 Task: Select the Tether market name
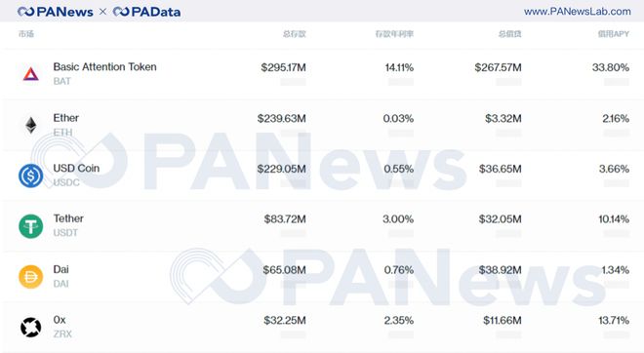coord(68,218)
